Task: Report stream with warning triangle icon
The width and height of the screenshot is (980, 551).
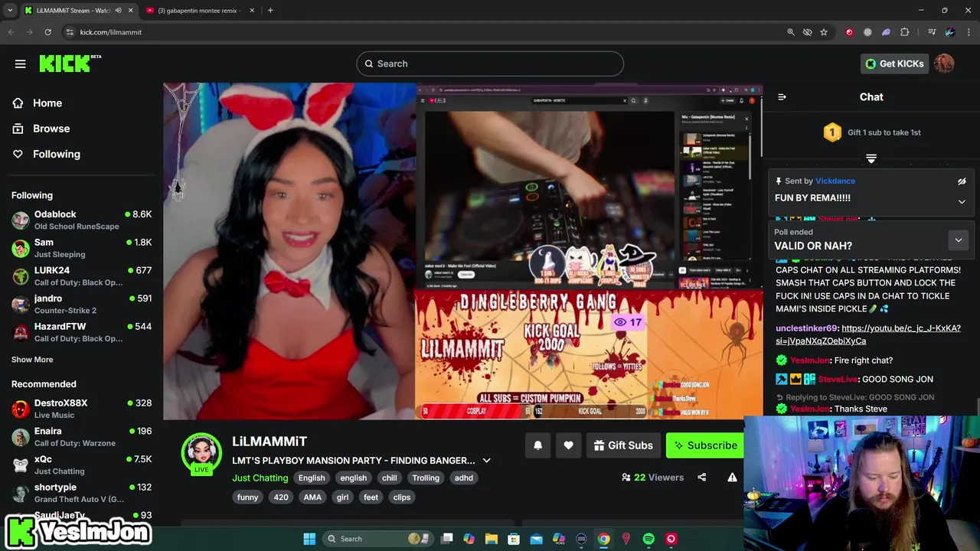Action: click(x=732, y=478)
